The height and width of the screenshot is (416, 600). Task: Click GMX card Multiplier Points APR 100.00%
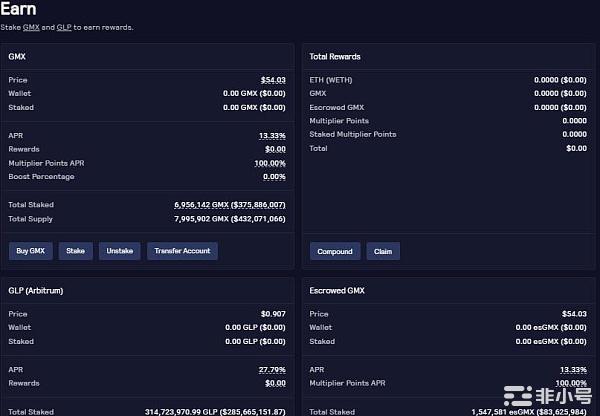(269, 163)
